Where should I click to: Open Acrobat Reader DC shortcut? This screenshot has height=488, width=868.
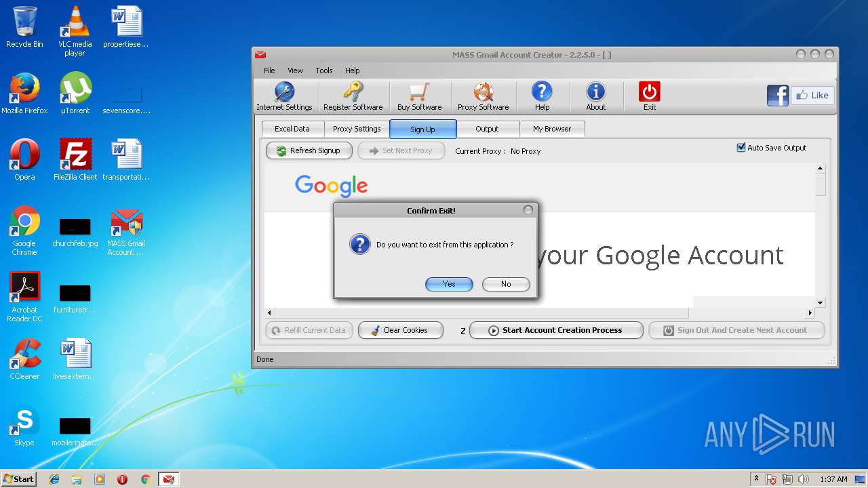click(24, 297)
